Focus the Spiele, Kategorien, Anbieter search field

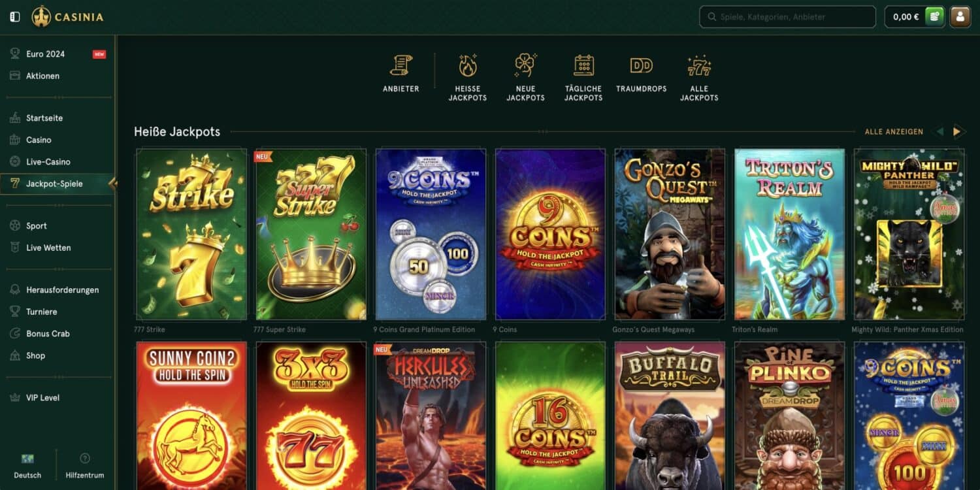click(x=787, y=17)
